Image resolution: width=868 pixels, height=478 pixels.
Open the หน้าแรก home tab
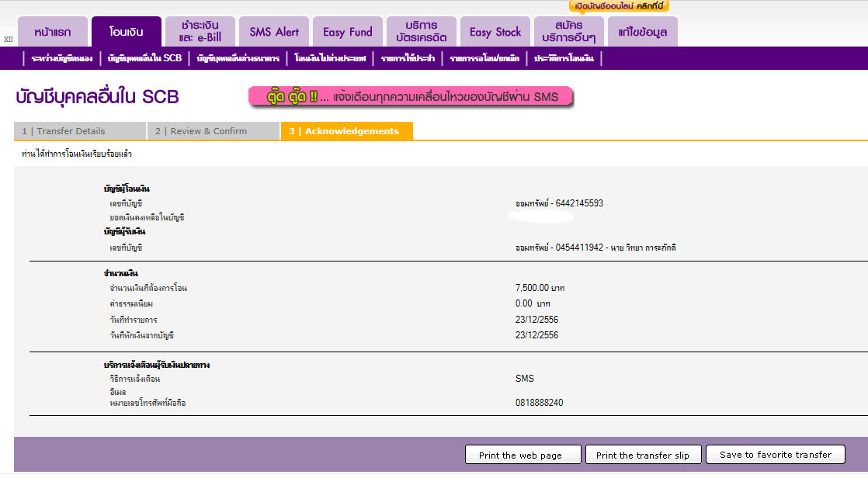[x=53, y=32]
